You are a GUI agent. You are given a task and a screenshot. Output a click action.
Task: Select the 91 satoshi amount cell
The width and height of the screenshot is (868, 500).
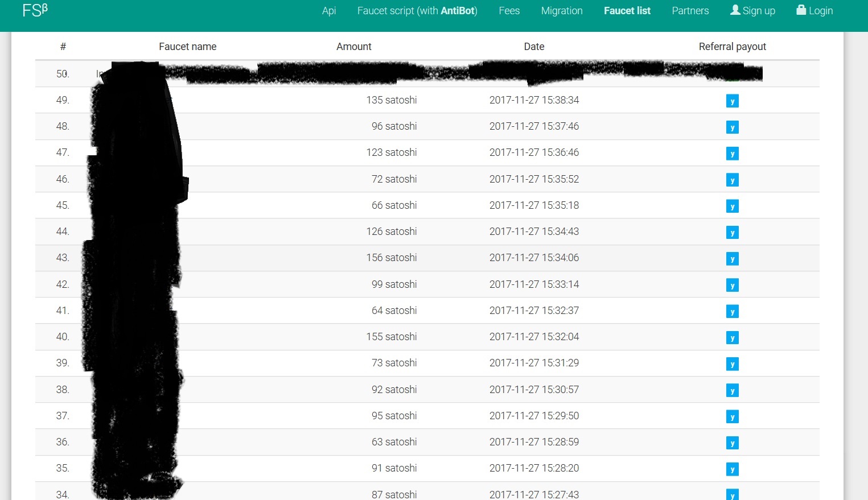click(394, 468)
